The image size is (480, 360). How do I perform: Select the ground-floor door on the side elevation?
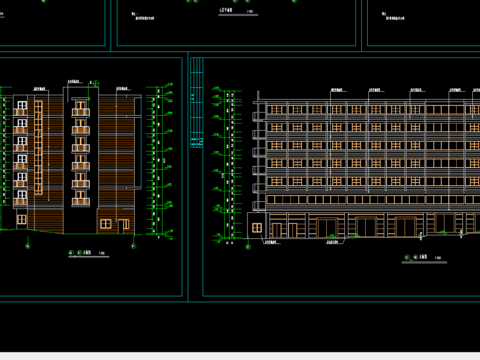coord(124,226)
